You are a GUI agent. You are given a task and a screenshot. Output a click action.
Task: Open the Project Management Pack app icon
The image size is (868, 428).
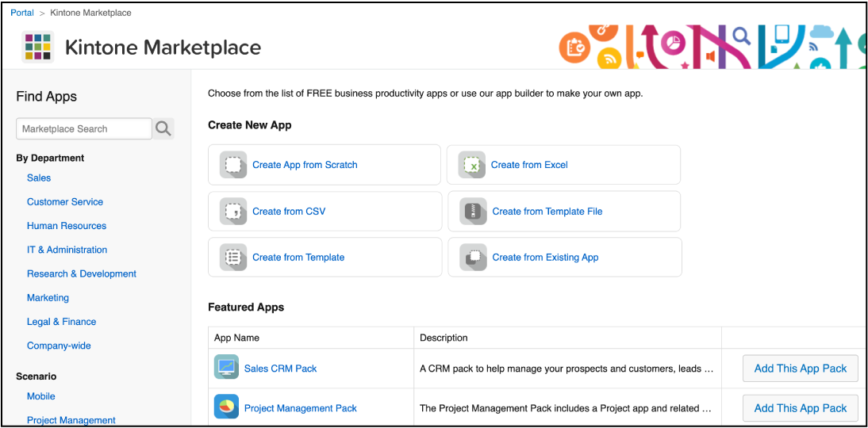(x=227, y=408)
